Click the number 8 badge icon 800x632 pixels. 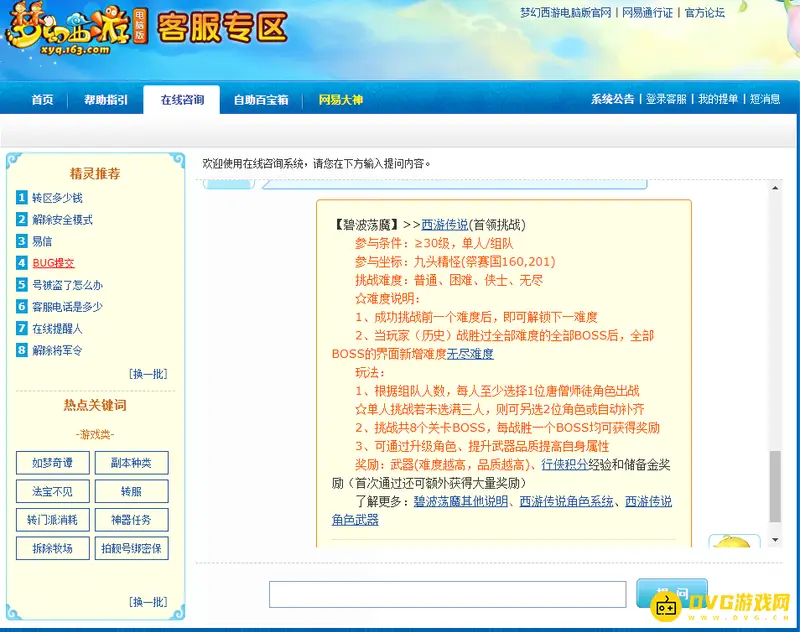pos(21,350)
